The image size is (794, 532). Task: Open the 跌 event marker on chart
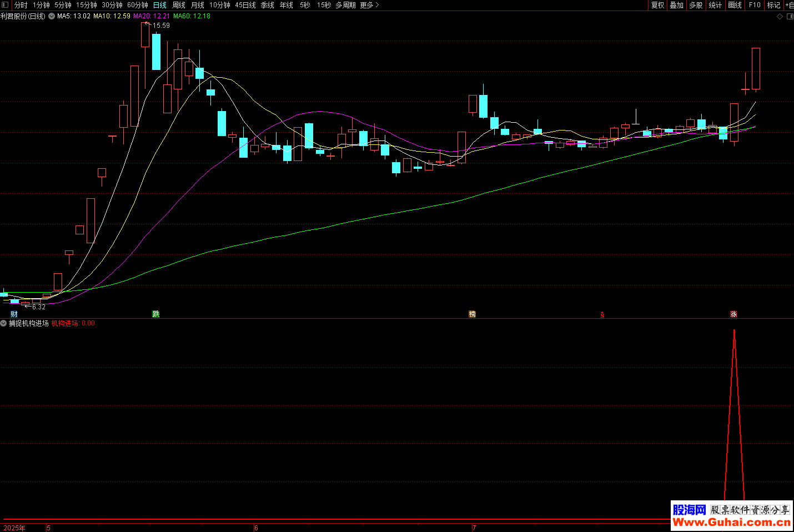(156, 314)
